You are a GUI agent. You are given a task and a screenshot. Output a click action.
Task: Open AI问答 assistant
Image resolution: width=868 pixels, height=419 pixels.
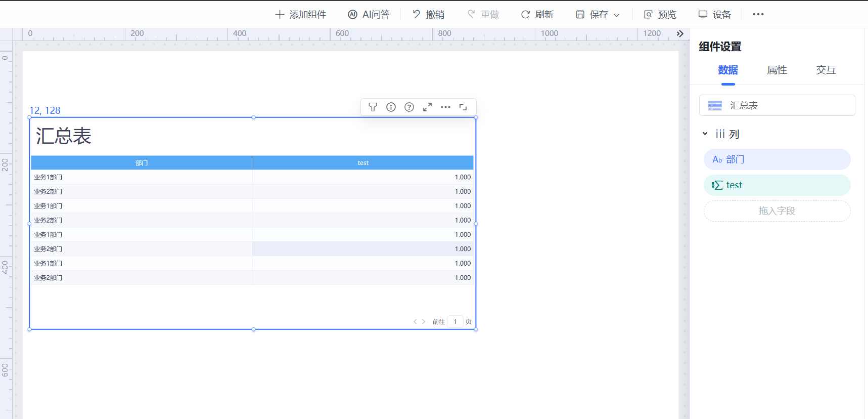tap(369, 15)
